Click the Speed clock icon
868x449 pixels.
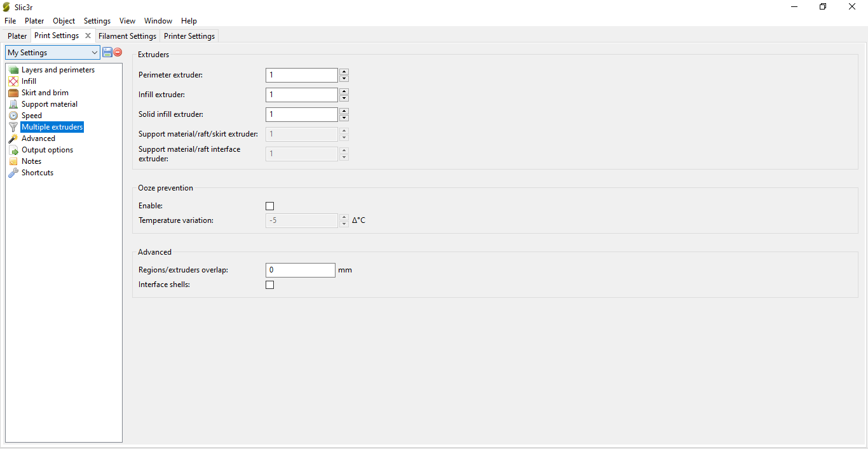pos(13,116)
